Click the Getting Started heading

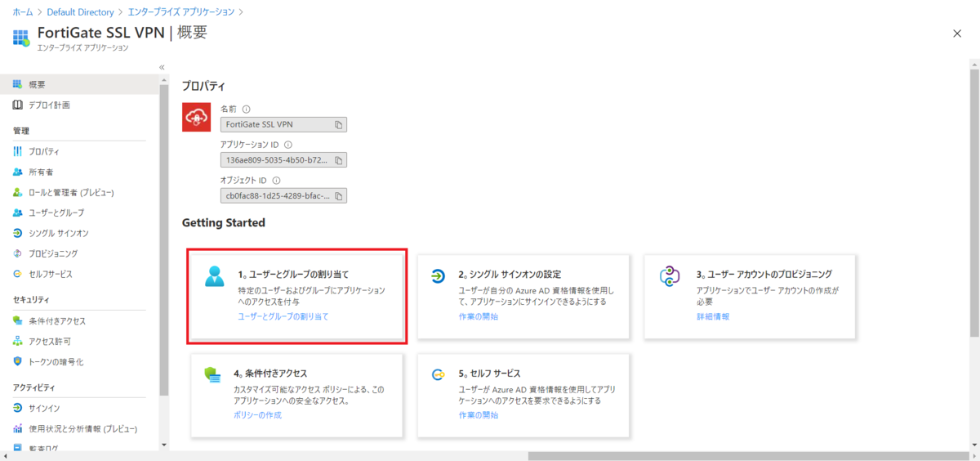(223, 222)
